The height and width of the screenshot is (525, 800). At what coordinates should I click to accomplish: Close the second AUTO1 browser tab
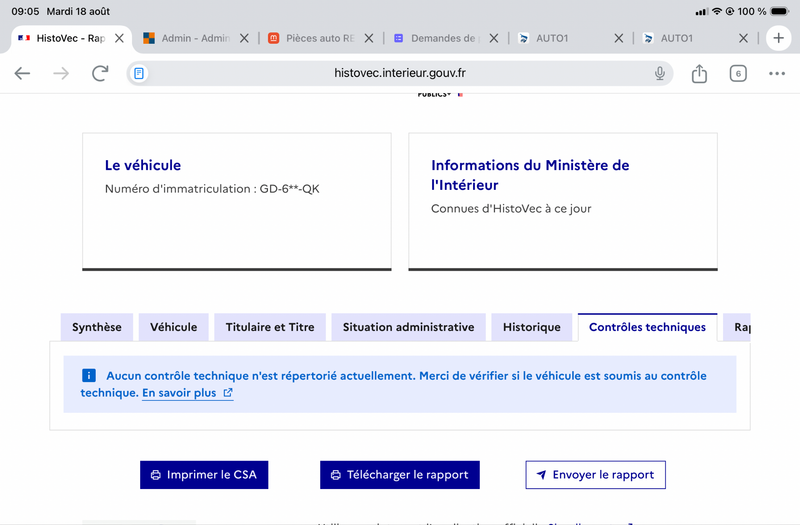[743, 38]
